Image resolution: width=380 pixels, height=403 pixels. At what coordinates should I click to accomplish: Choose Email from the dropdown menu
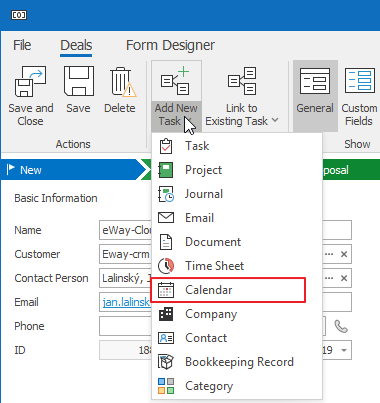click(x=237, y=218)
